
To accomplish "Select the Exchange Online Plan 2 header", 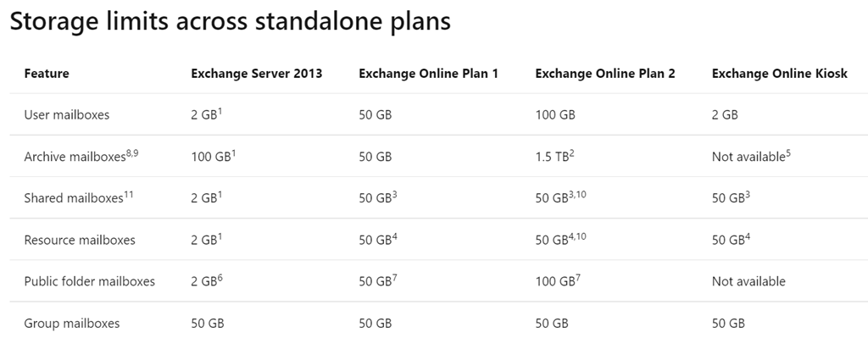I will [x=605, y=74].
